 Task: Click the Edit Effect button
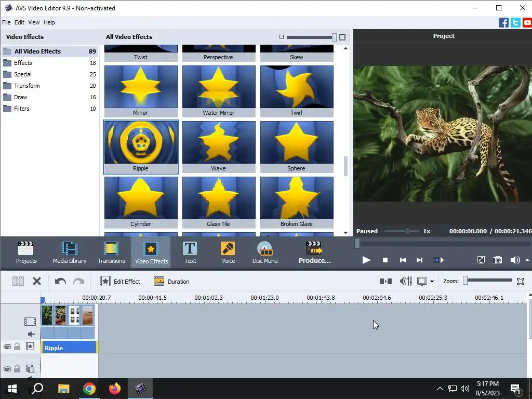click(x=120, y=281)
